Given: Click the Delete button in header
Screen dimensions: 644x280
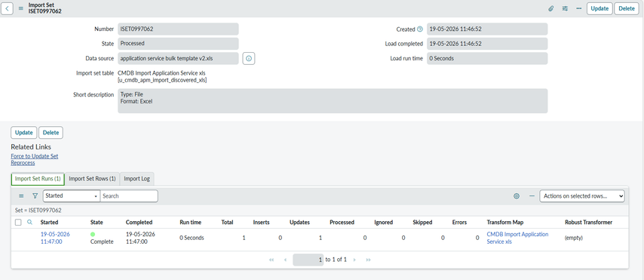Looking at the screenshot, I should coord(627,8).
